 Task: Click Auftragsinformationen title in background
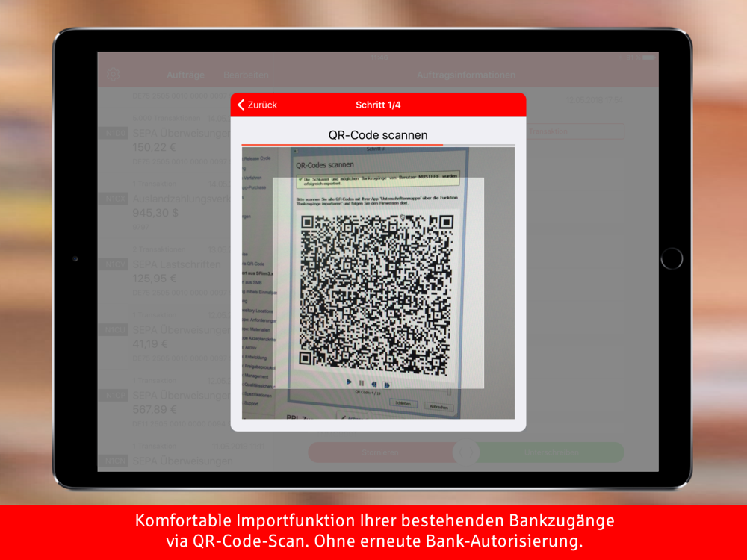(466, 75)
